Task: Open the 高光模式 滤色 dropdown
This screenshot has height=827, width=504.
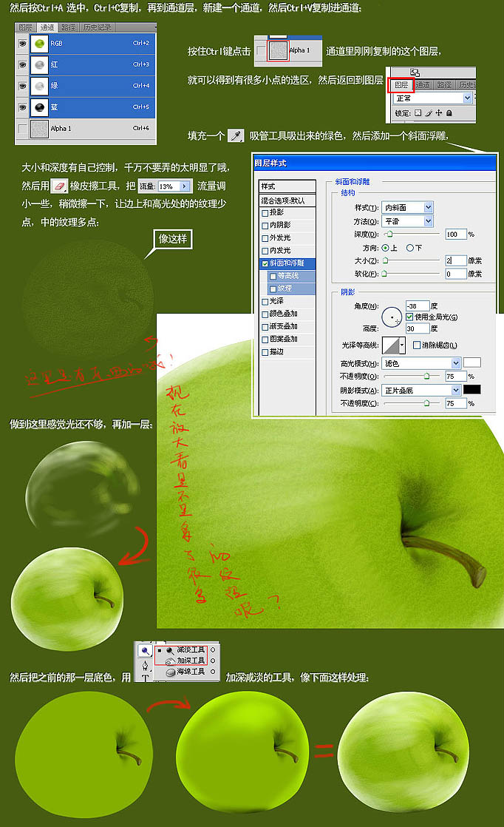Action: [x=421, y=363]
